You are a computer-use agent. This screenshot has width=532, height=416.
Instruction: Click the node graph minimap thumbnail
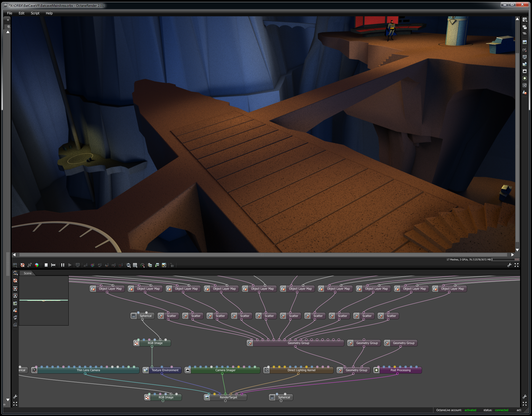click(x=44, y=300)
